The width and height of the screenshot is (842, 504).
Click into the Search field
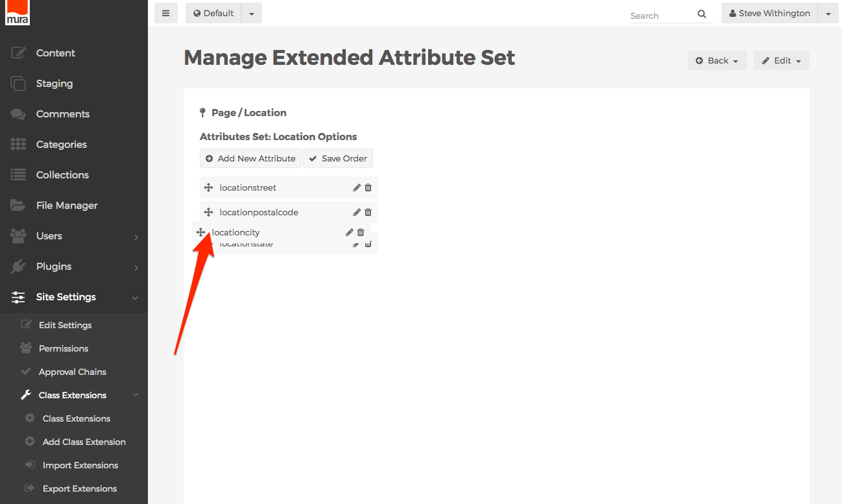(x=660, y=16)
